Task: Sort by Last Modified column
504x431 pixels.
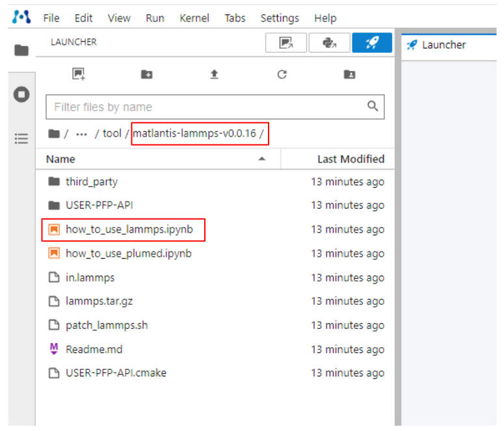Action: tap(351, 159)
